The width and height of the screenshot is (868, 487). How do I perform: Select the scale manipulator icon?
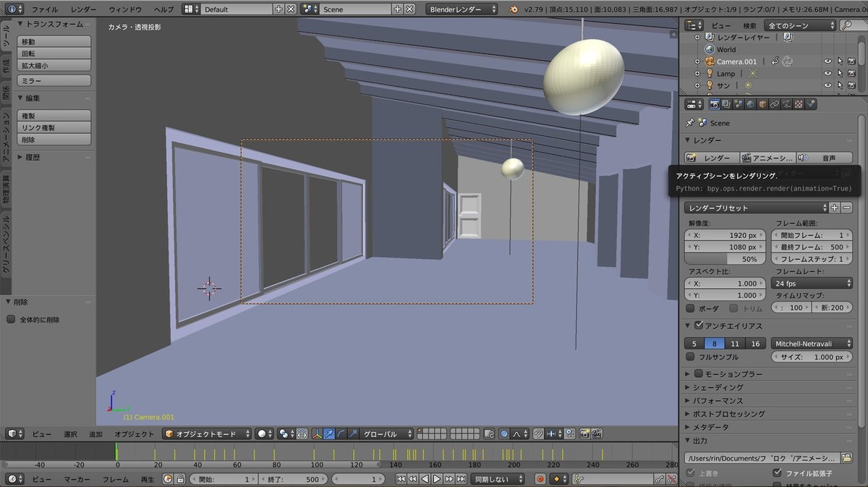[352, 434]
